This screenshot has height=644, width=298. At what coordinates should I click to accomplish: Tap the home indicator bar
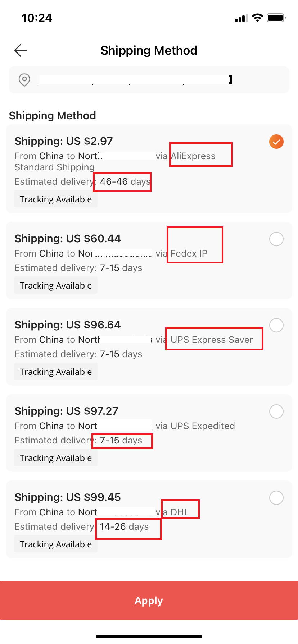tap(149, 636)
